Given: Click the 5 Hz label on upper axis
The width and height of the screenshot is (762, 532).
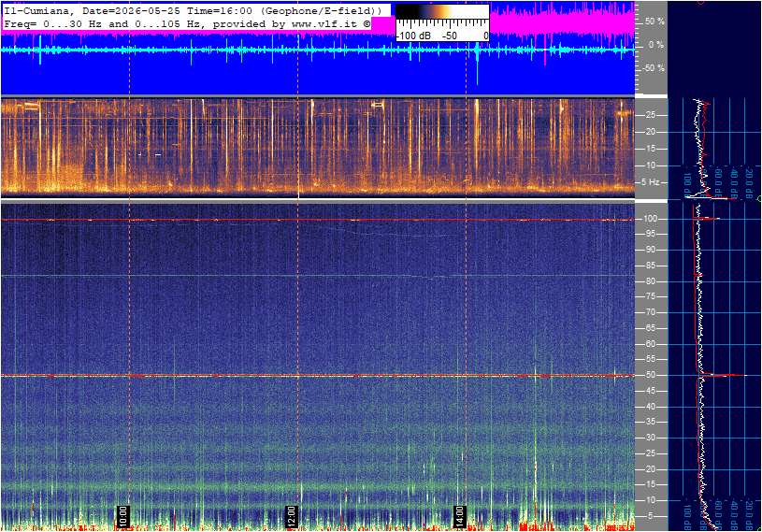Looking at the screenshot, I should (x=652, y=182).
